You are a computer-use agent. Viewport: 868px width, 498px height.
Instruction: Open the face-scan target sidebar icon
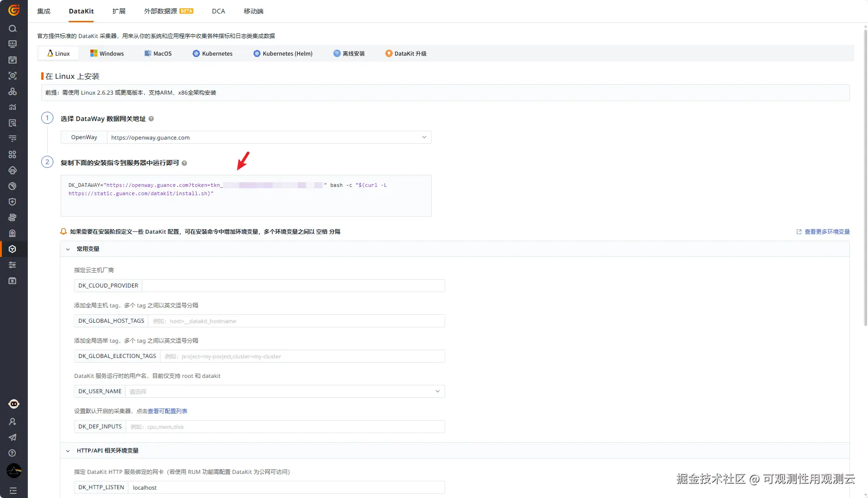[x=13, y=76]
